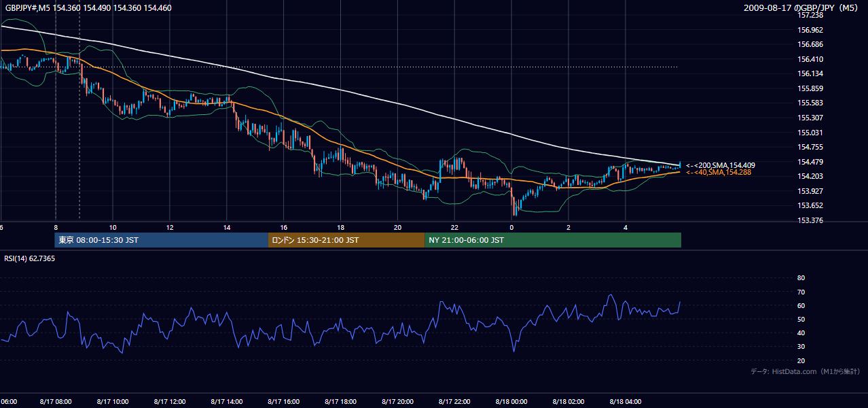Select the ロンドン 15:30-21:00 JST session bar
The image size is (868, 408).
346,240
